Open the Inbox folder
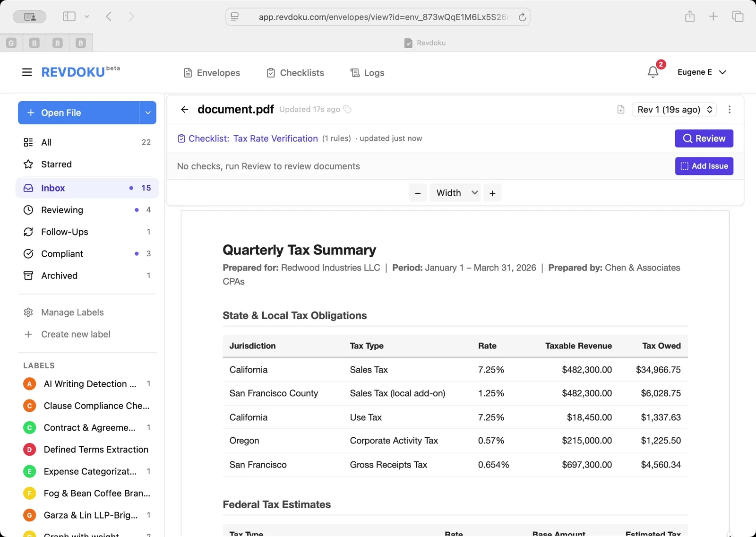The image size is (756, 537). click(x=53, y=188)
